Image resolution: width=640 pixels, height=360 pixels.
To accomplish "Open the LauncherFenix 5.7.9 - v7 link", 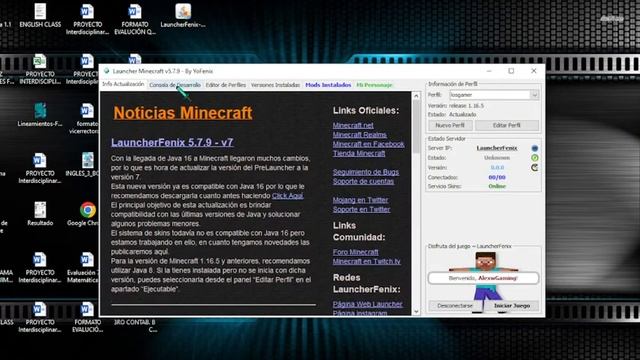I will tap(172, 142).
